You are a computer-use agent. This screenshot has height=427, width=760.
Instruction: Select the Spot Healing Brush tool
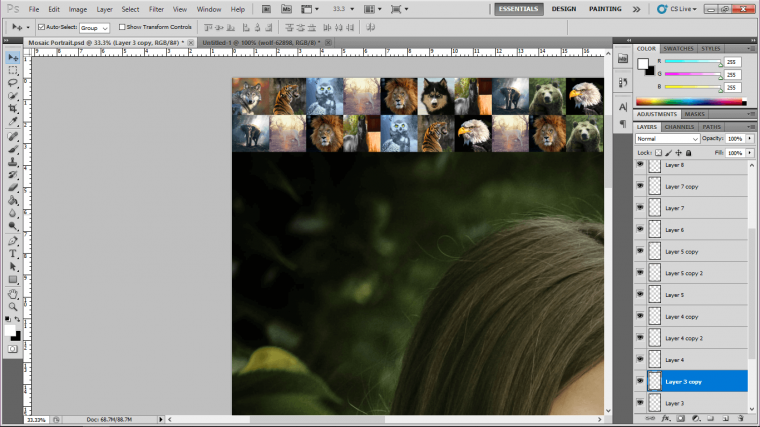tap(13, 136)
